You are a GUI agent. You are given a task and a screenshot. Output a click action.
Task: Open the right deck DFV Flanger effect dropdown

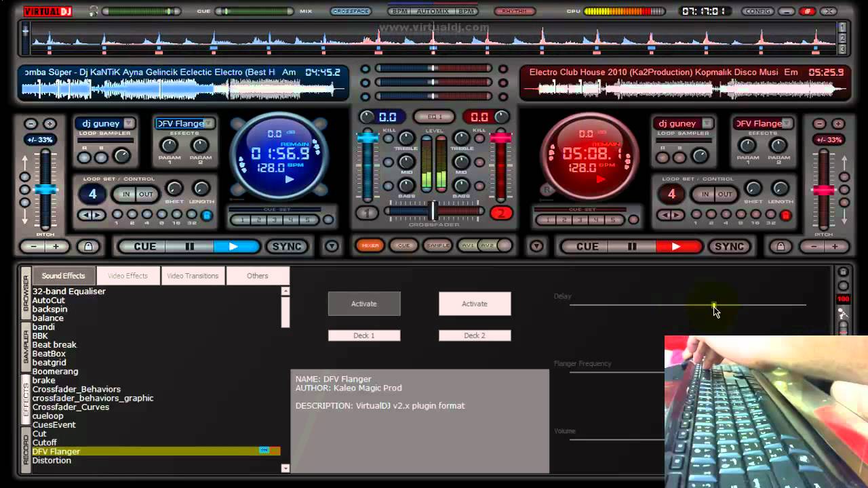pyautogui.click(x=787, y=123)
